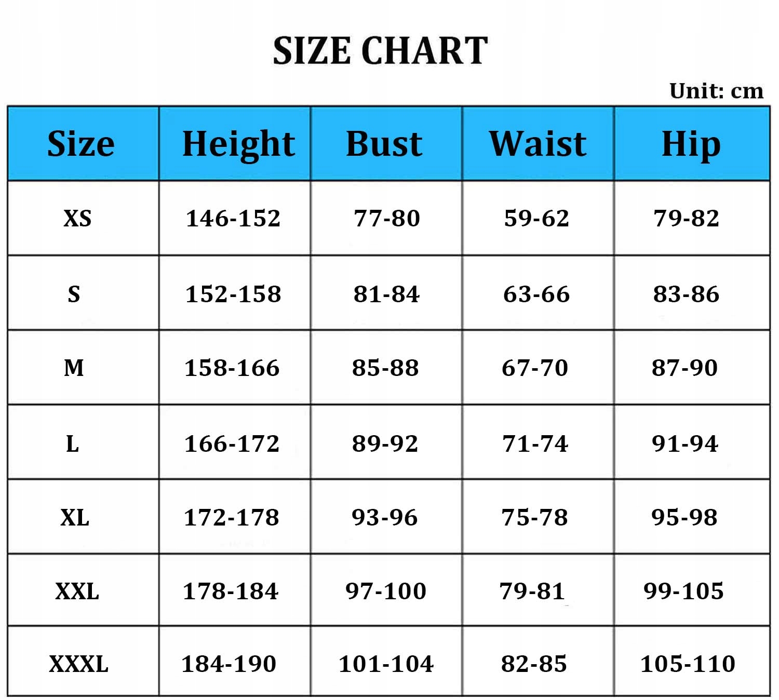
Task: Click waist cell 82-85
Action: (534, 664)
